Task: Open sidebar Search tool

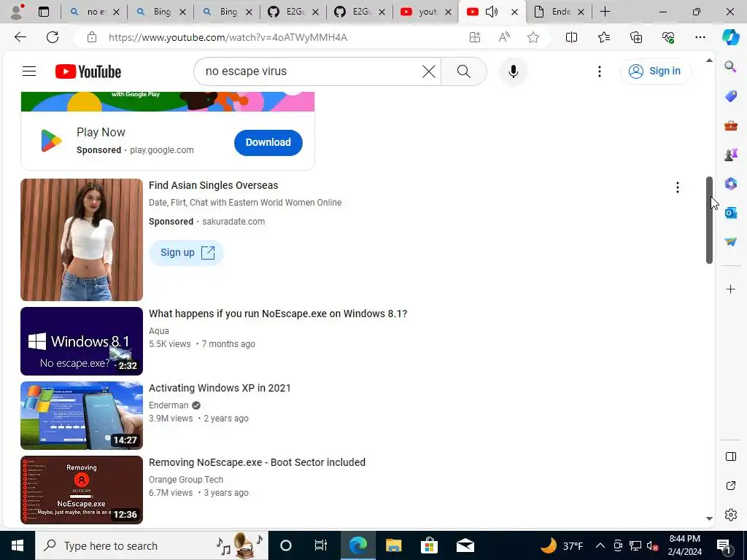Action: click(x=730, y=66)
